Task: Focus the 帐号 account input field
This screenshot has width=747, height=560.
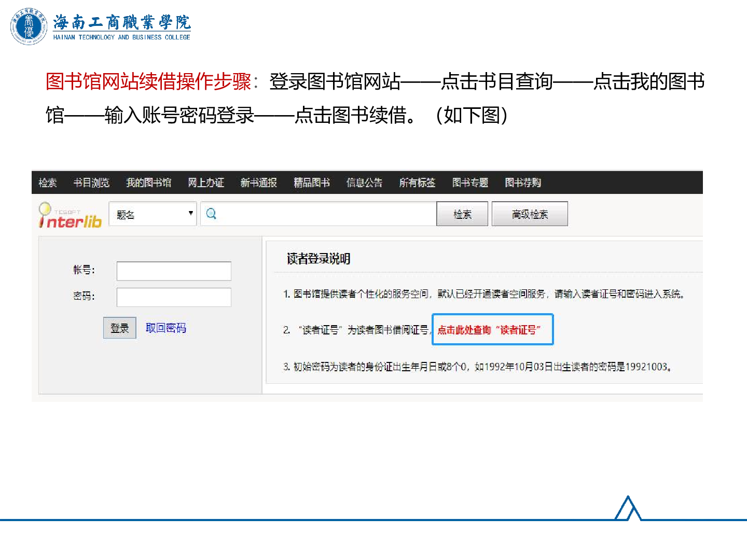Action: pyautogui.click(x=174, y=271)
